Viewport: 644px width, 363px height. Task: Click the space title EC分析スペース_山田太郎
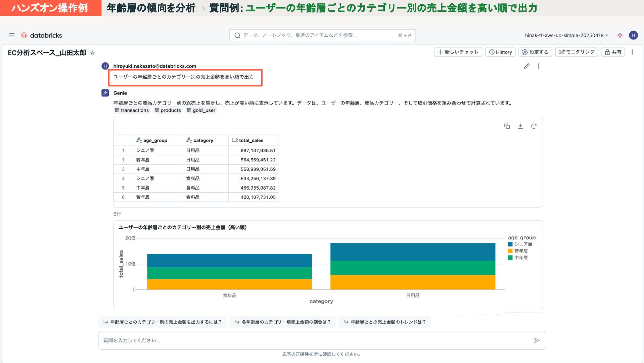(x=47, y=53)
